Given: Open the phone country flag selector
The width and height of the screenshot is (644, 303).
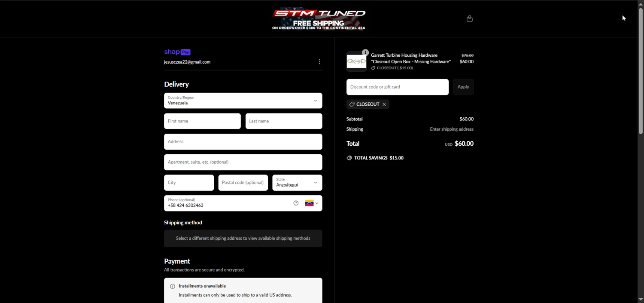Looking at the screenshot, I should click(x=312, y=203).
